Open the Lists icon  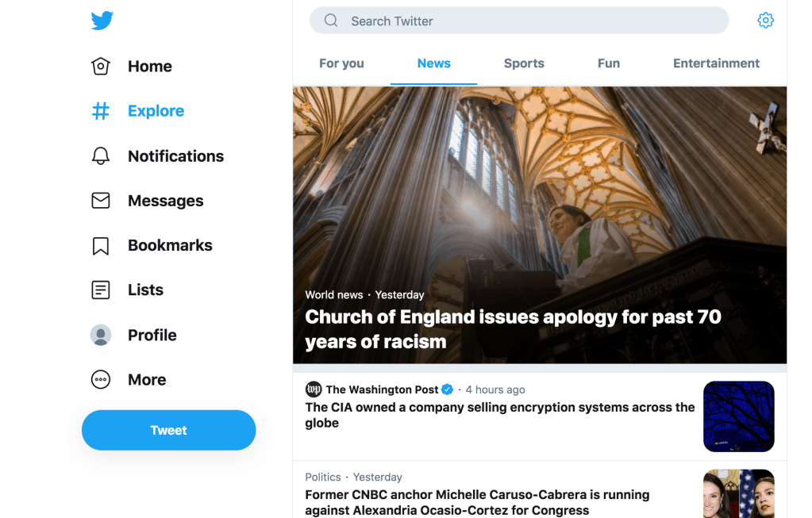tap(101, 290)
